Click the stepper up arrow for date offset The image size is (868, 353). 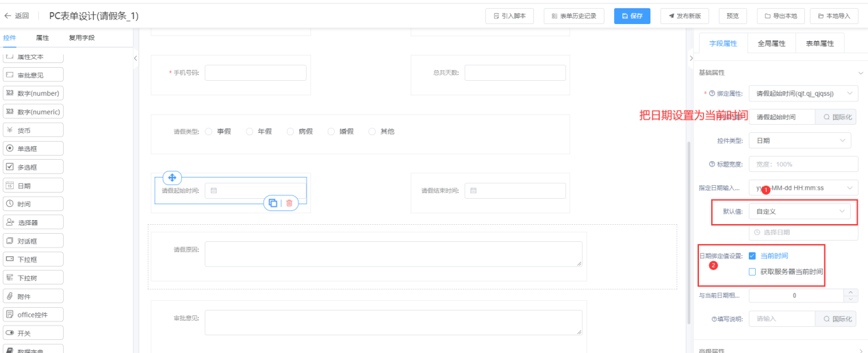pos(851,293)
